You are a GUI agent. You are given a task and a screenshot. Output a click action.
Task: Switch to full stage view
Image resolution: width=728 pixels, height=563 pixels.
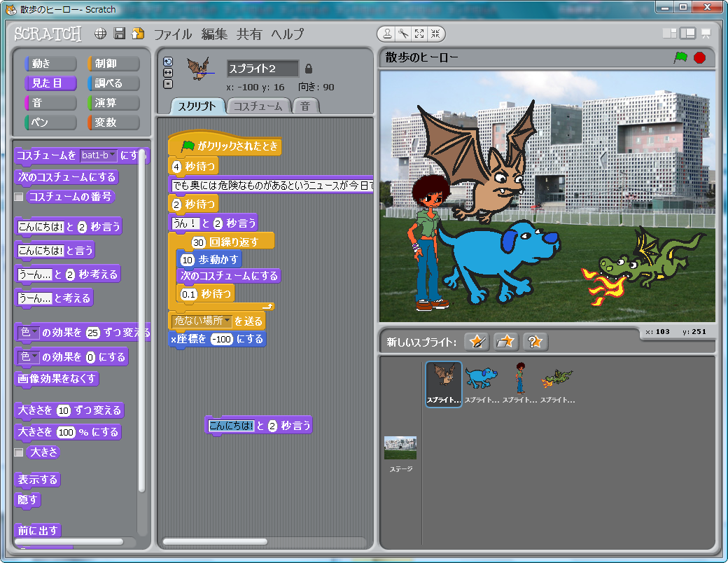click(x=687, y=34)
